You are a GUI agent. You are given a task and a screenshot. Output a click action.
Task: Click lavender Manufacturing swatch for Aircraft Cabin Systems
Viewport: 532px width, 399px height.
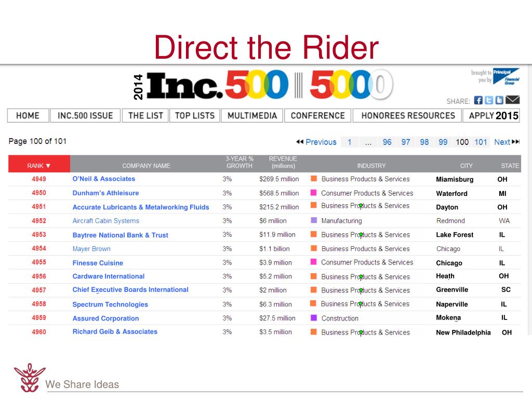tap(314, 220)
